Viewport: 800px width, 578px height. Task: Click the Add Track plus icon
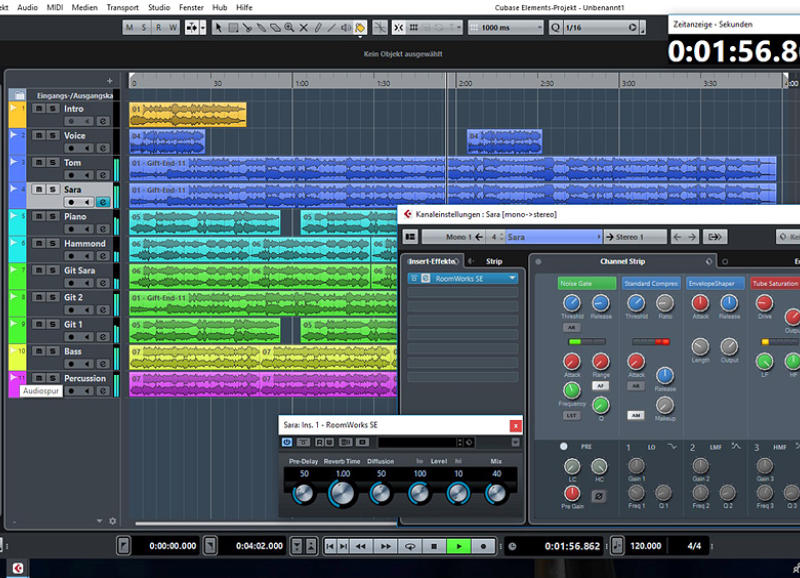tap(110, 81)
